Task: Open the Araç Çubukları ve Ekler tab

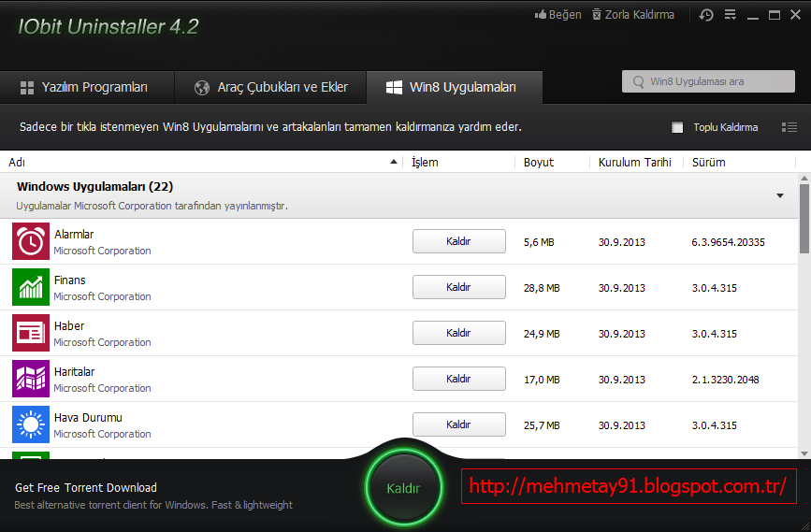Action: pos(271,87)
